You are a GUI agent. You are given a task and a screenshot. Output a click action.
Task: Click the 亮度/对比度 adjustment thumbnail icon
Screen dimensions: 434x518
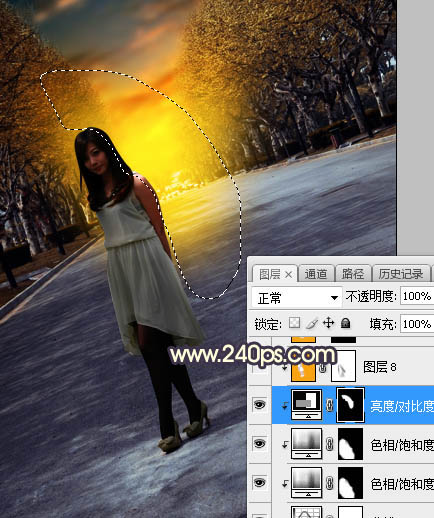point(307,405)
